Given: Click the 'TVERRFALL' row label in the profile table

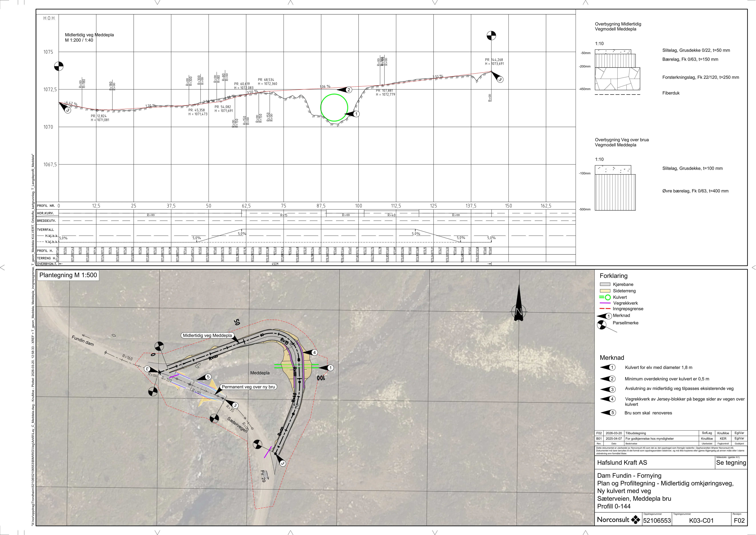Looking at the screenshot, I should 45,230.
